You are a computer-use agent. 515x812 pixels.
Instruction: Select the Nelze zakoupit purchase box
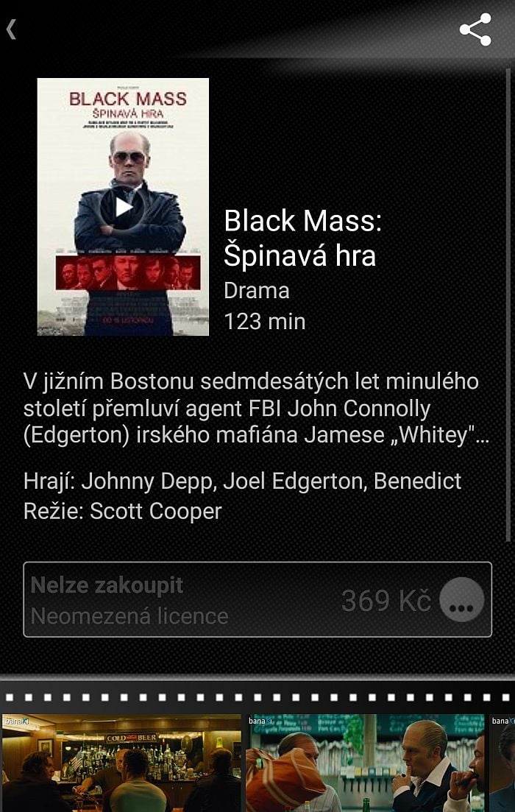(257, 600)
